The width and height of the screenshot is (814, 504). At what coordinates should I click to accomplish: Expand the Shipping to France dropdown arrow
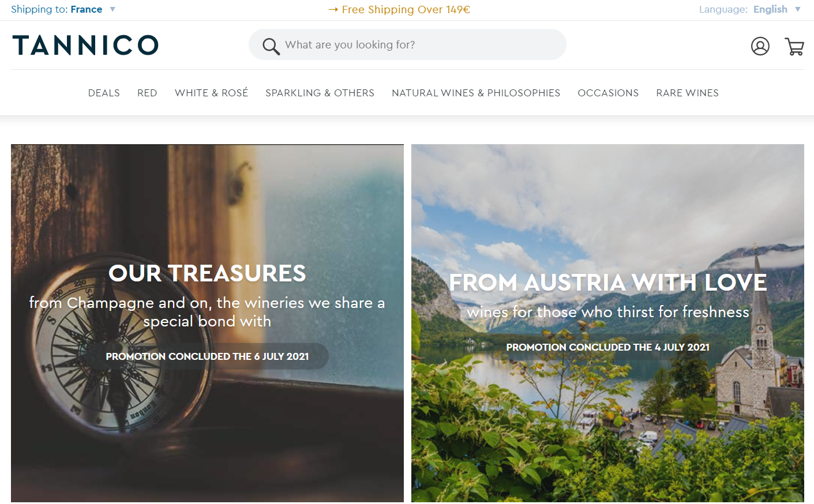(x=112, y=9)
